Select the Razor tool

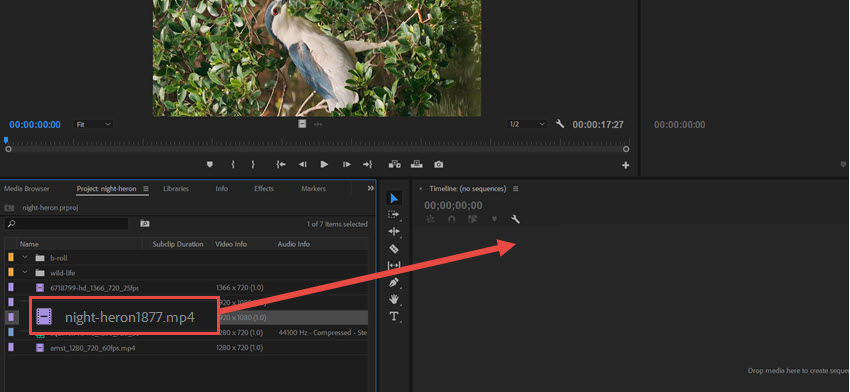point(394,248)
